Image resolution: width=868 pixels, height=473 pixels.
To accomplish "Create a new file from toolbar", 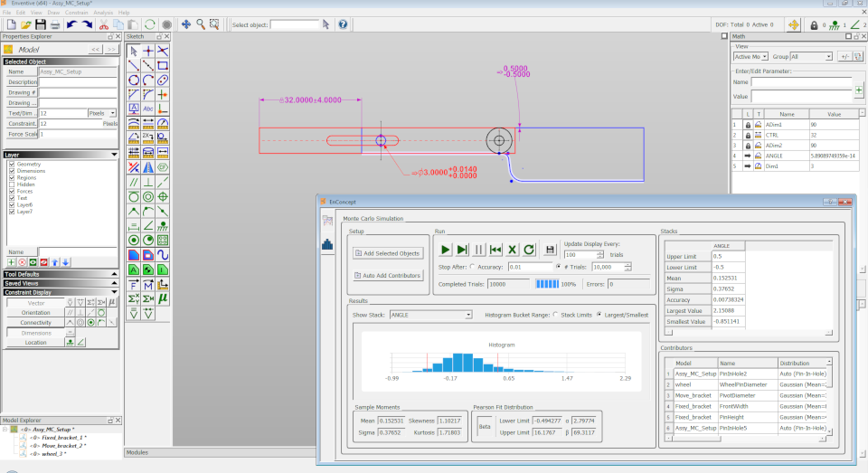I will coord(12,25).
